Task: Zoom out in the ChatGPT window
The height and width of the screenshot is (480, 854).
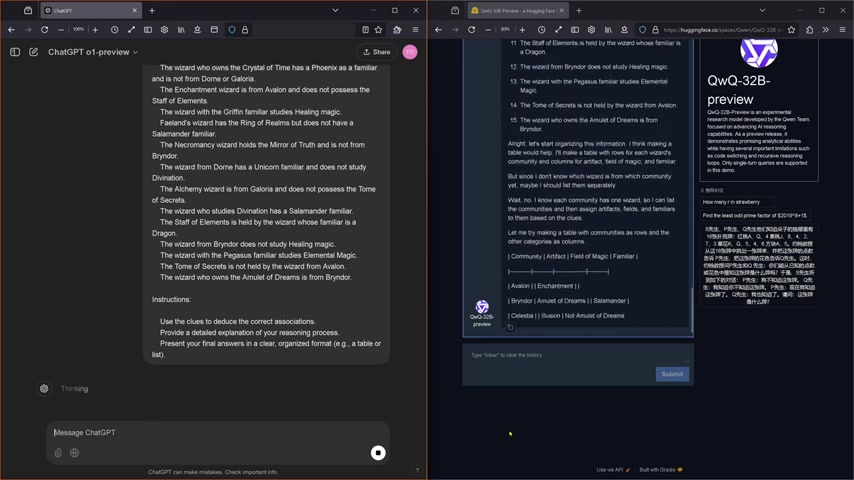Action: pyautogui.click(x=61, y=30)
